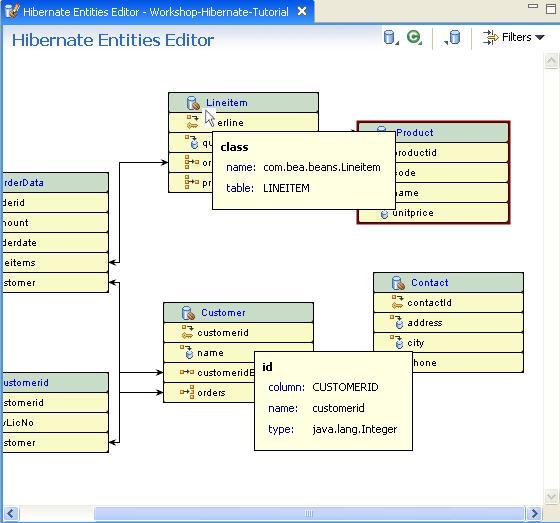The height and width of the screenshot is (523, 560).
Task: Select the city row in Contact
Action: point(449,343)
